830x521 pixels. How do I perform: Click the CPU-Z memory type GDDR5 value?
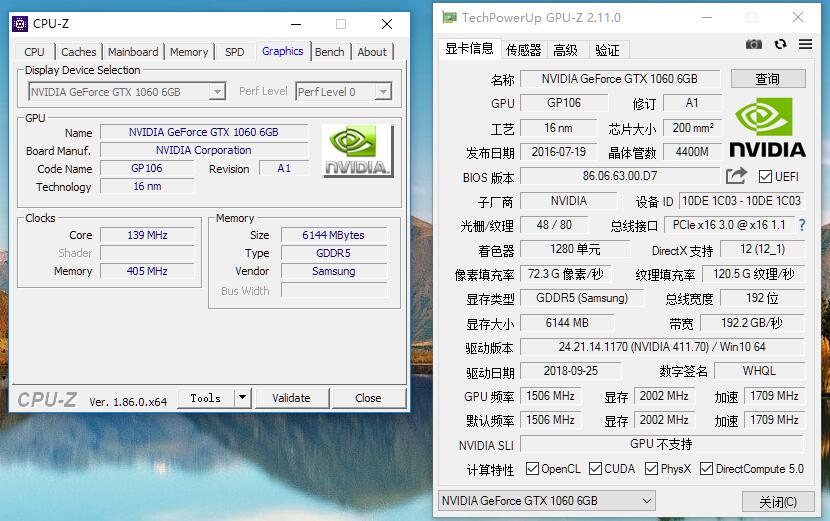click(x=333, y=253)
